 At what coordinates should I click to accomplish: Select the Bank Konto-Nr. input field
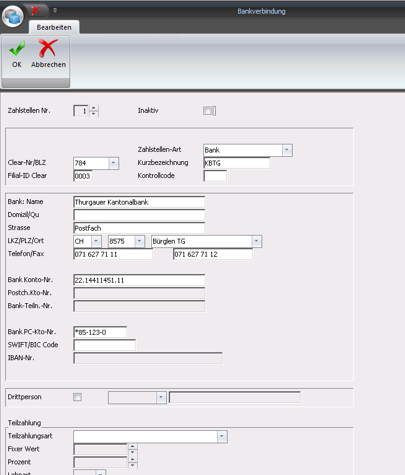click(x=139, y=280)
